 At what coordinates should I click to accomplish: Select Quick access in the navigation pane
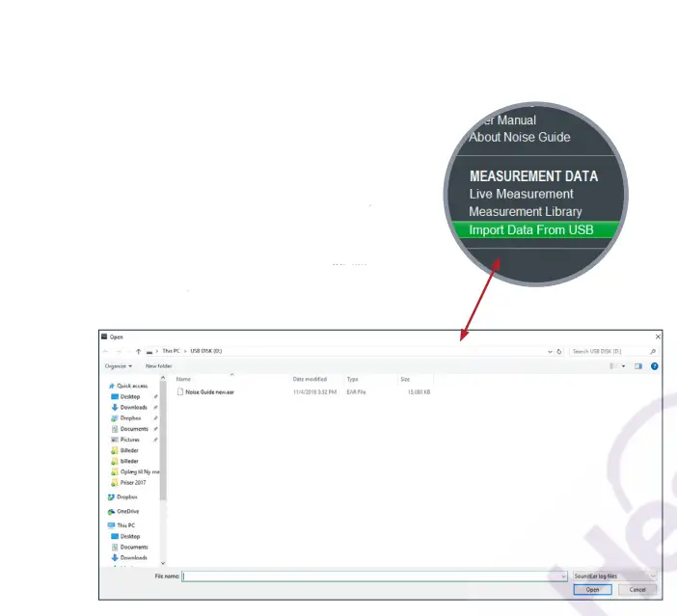[x=132, y=386]
